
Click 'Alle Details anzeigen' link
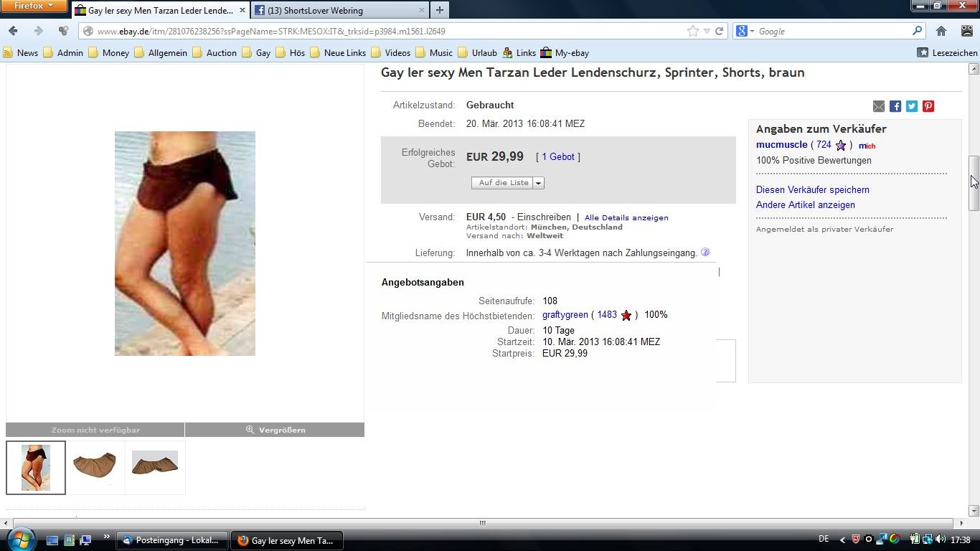point(626,217)
